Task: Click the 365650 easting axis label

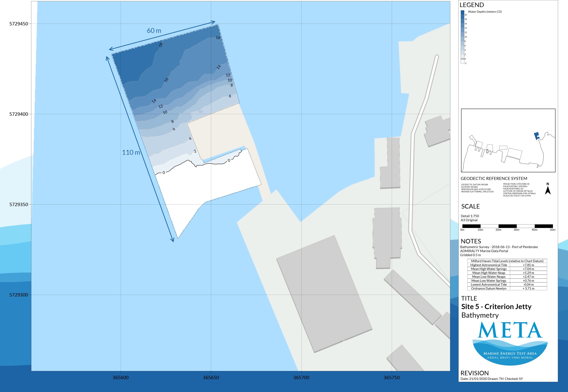Action: point(211,377)
